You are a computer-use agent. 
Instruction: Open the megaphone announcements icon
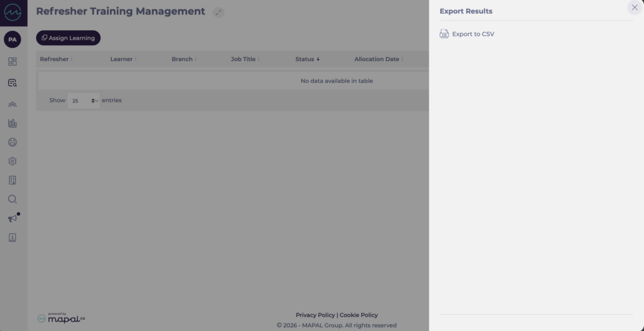coord(13,218)
